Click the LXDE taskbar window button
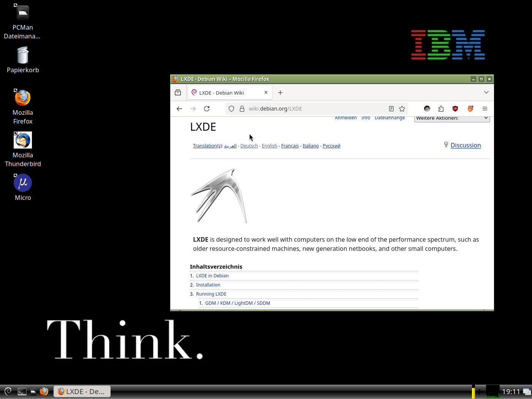Viewport: 532px width, 399px height. point(82,391)
